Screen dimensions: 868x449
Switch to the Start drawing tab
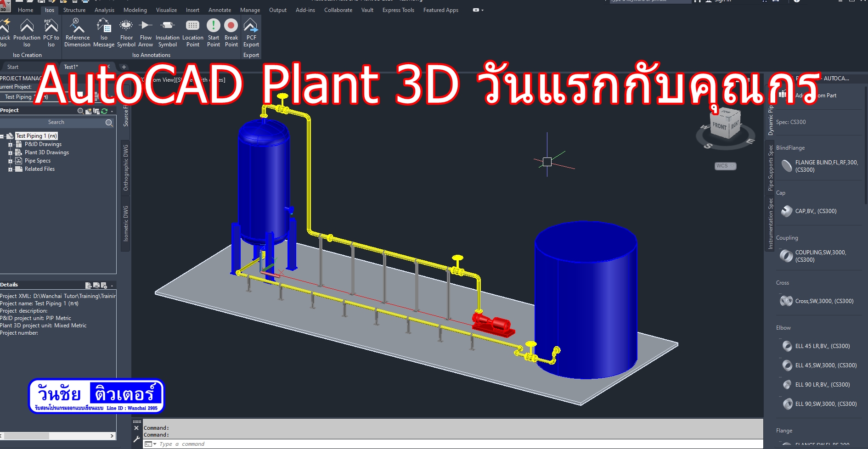tap(13, 67)
